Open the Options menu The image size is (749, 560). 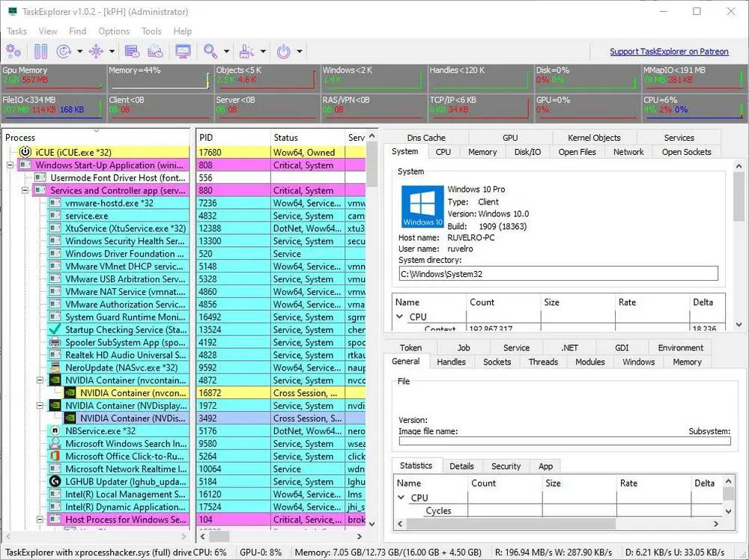tap(114, 31)
